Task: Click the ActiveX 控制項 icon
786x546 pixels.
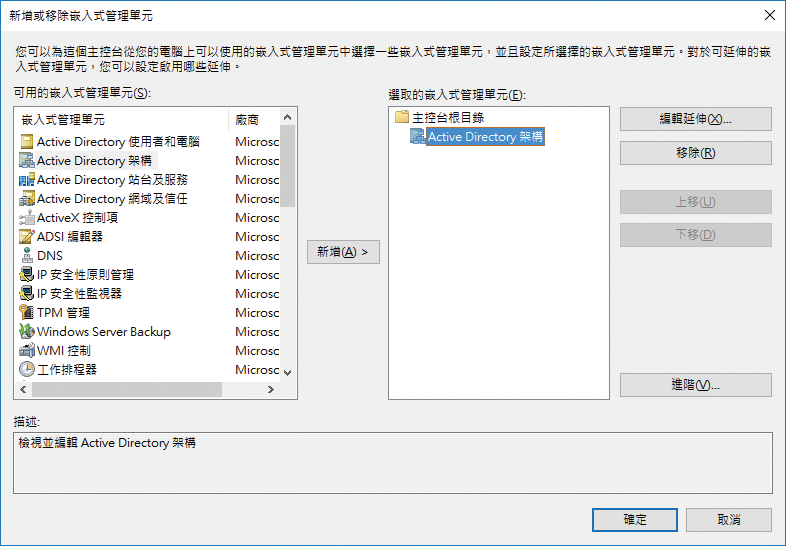Action: point(27,218)
